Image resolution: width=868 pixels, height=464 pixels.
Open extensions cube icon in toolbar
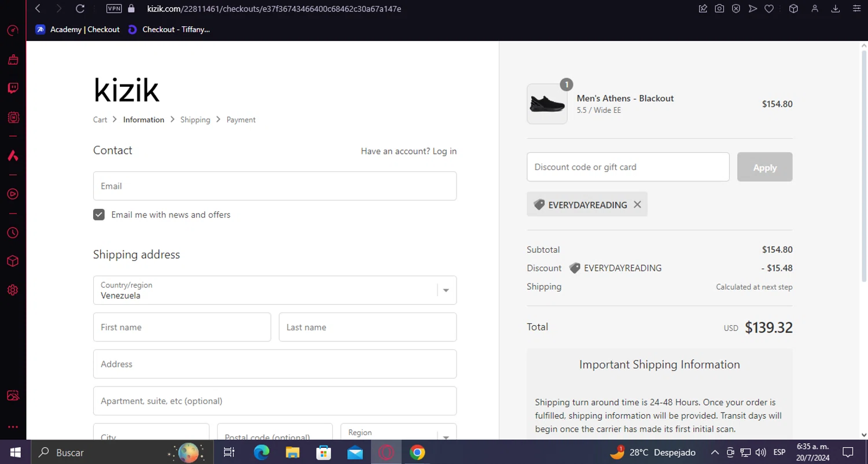pos(794,9)
